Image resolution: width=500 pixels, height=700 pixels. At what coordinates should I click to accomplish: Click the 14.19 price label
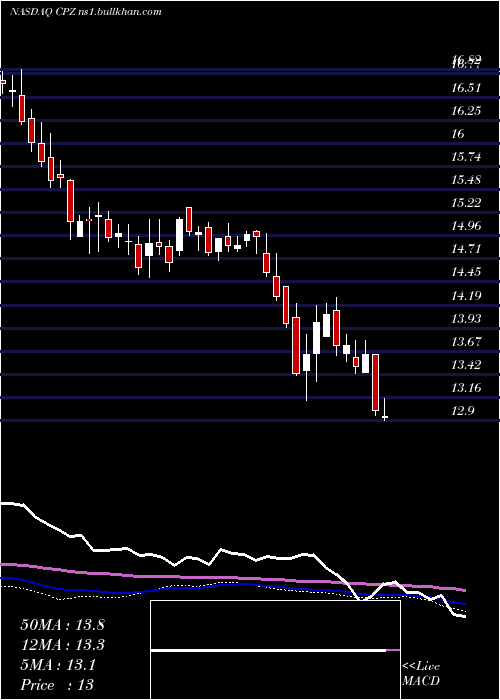click(466, 296)
